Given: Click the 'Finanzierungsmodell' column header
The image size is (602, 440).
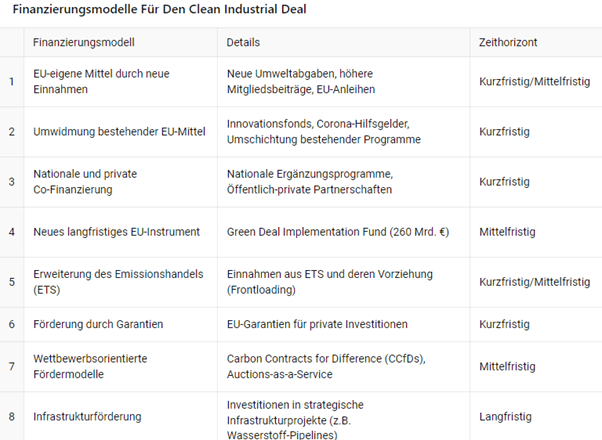Looking at the screenshot, I should (84, 43).
